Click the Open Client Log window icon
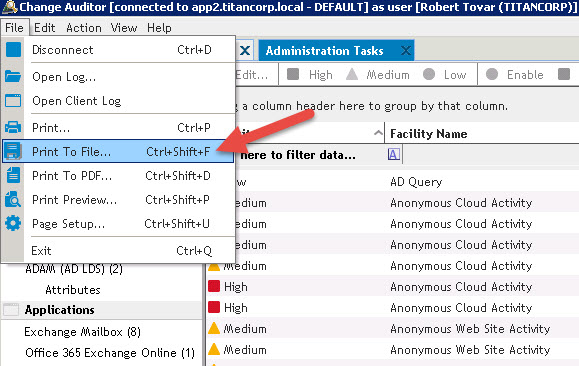The image size is (579, 366). coord(13,100)
